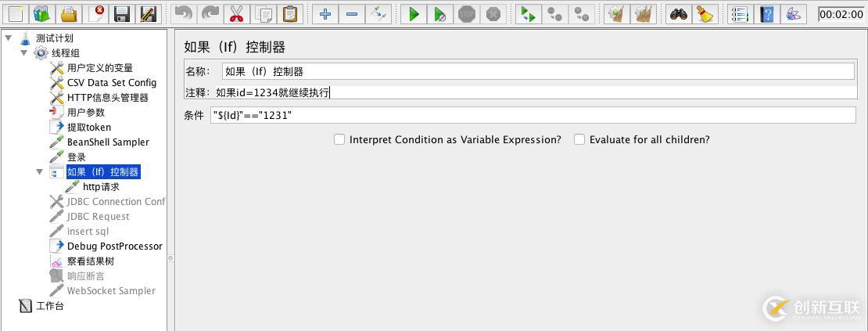The image size is (868, 331).
Task: Click the Save As icon with pencil
Action: 149,14
